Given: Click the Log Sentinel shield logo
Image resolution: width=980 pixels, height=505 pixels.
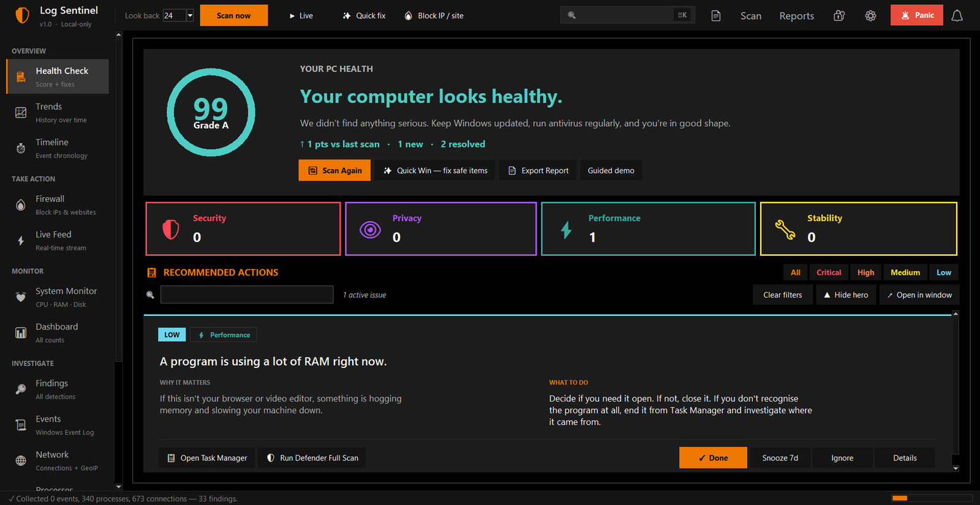Looking at the screenshot, I should (x=22, y=15).
